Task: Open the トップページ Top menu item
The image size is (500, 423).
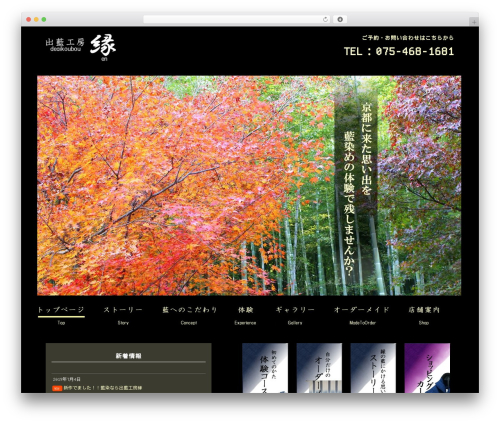Action: [61, 315]
